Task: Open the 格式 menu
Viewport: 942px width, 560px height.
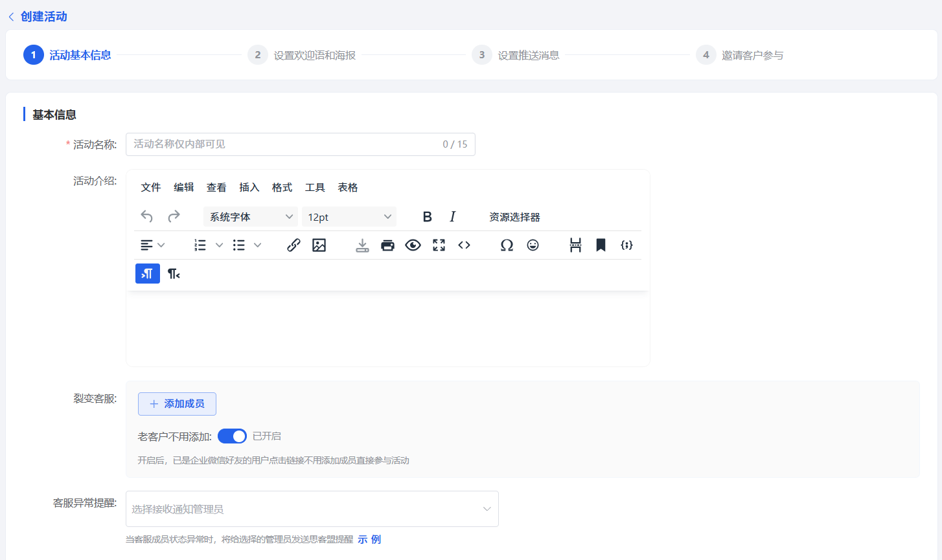Action: point(282,188)
